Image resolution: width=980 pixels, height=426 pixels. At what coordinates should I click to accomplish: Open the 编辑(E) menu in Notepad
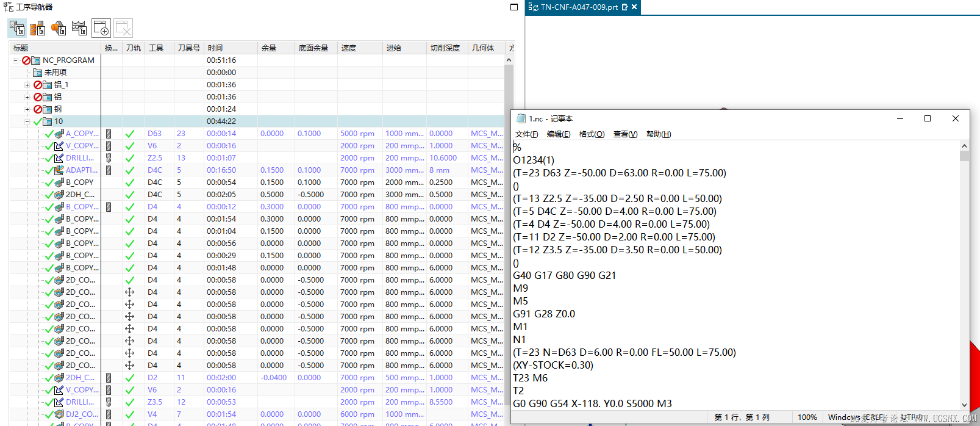(559, 134)
